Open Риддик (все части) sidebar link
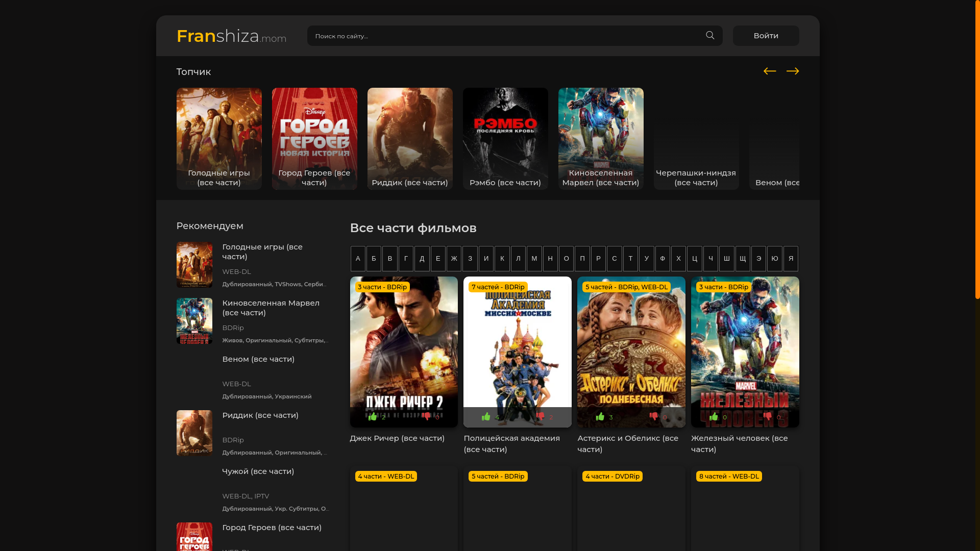 coord(260,415)
